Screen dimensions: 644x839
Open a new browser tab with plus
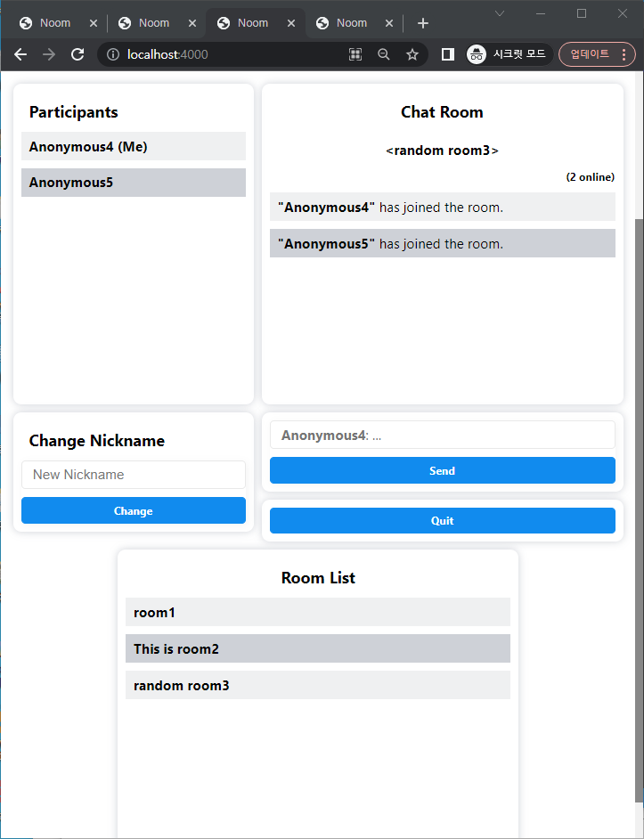coord(423,23)
